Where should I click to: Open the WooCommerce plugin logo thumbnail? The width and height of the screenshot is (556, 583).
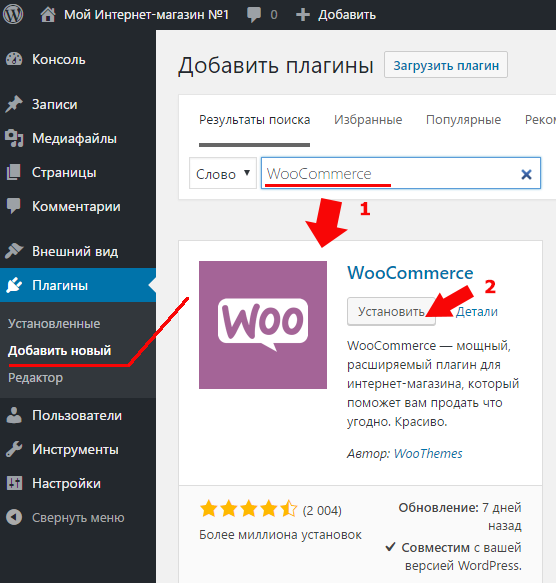263,325
